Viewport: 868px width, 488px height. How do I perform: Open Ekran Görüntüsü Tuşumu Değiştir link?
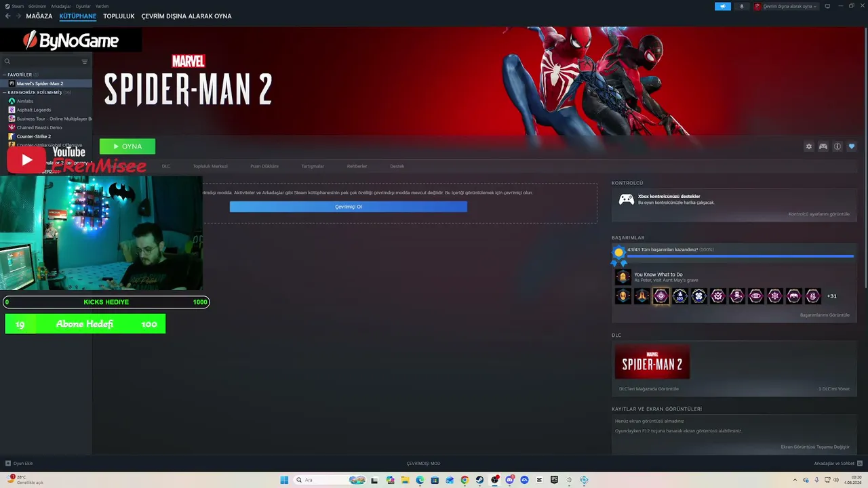815,447
